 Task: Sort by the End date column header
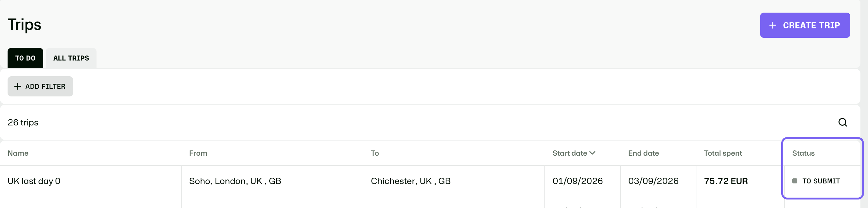click(x=643, y=153)
